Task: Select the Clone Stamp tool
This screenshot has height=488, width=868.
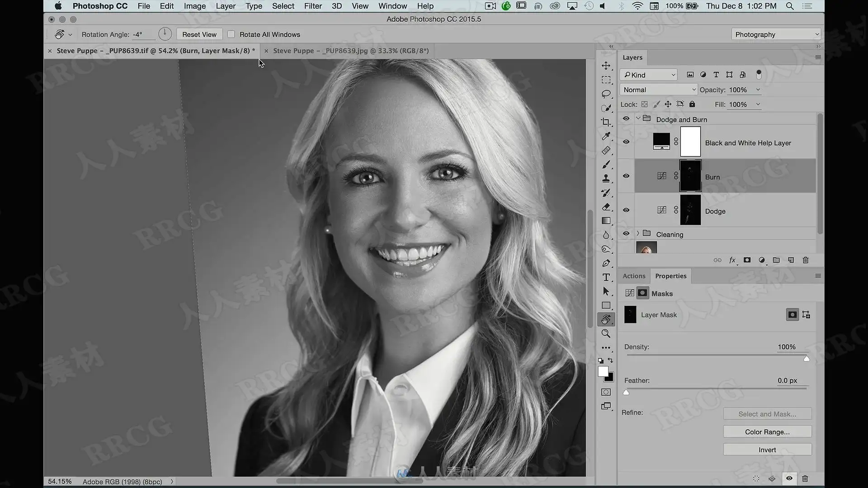Action: click(x=606, y=178)
